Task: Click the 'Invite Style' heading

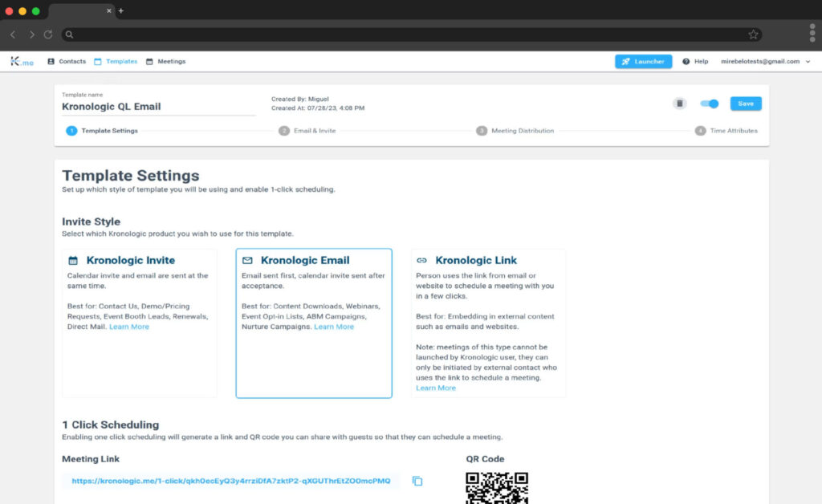Action: 92,222
